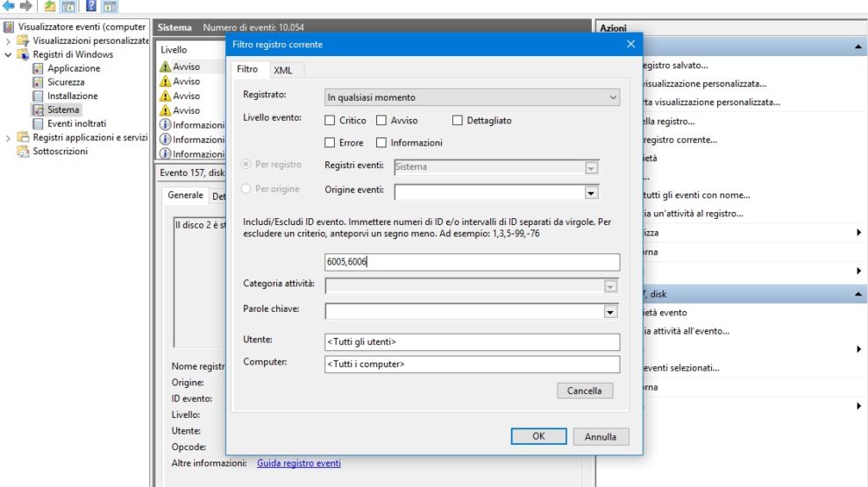Switch to the XML tab
This screenshot has height=487, width=868.
[x=282, y=70]
